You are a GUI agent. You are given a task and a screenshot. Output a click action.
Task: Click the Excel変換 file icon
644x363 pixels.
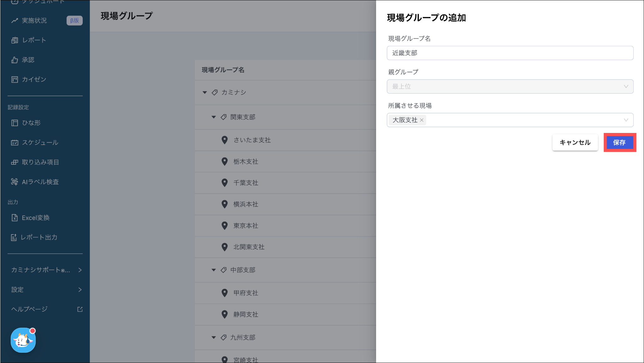[x=14, y=218]
